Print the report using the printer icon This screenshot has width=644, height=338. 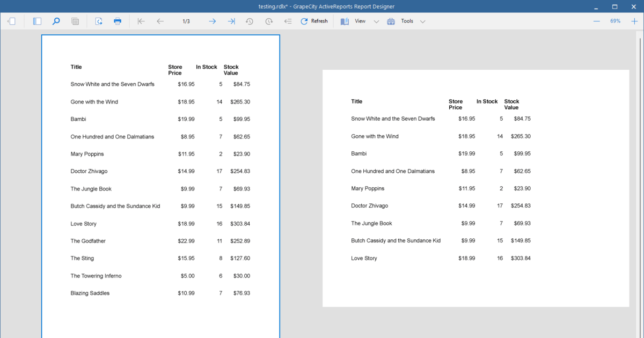[x=118, y=21]
